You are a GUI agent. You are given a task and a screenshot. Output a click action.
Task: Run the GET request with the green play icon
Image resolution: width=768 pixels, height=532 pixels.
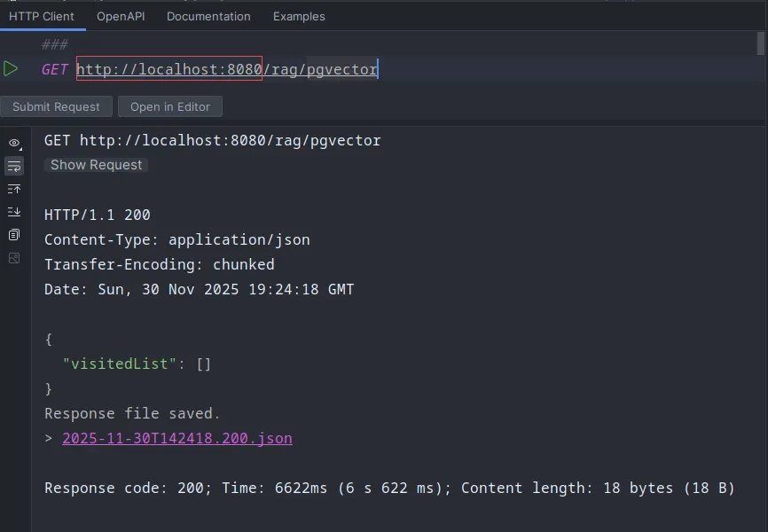pos(11,69)
